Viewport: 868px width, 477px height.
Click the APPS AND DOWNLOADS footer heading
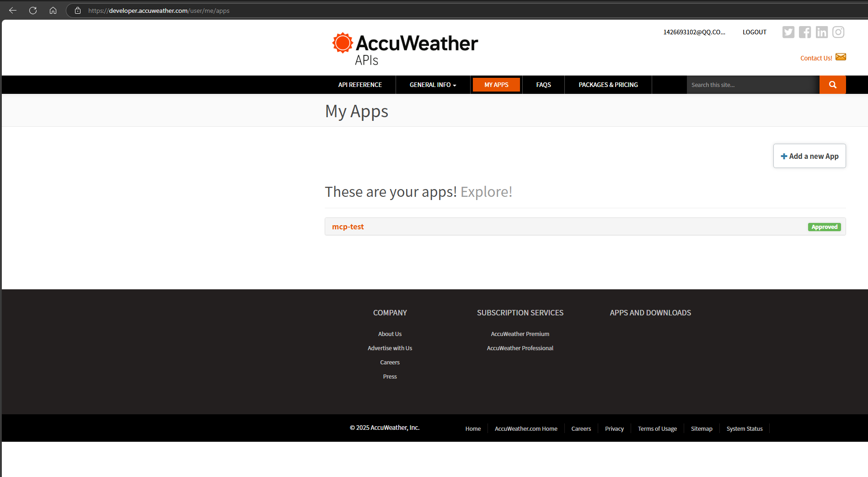[650, 313]
